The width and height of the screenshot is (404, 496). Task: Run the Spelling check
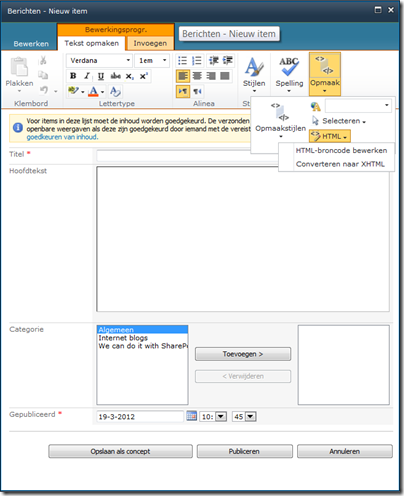pyautogui.click(x=289, y=74)
